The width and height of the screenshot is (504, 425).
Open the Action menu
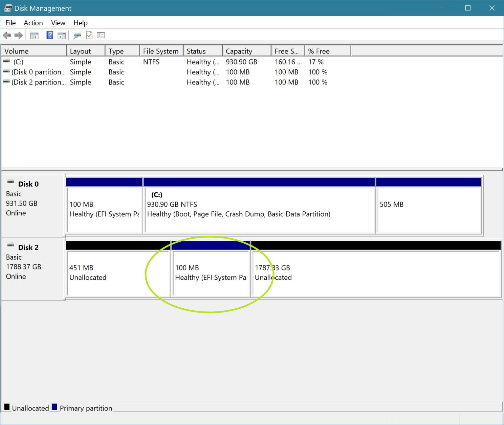tap(33, 23)
